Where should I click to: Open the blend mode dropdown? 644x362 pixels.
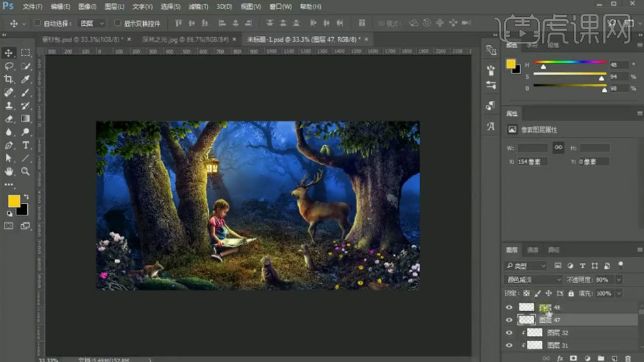pos(533,279)
